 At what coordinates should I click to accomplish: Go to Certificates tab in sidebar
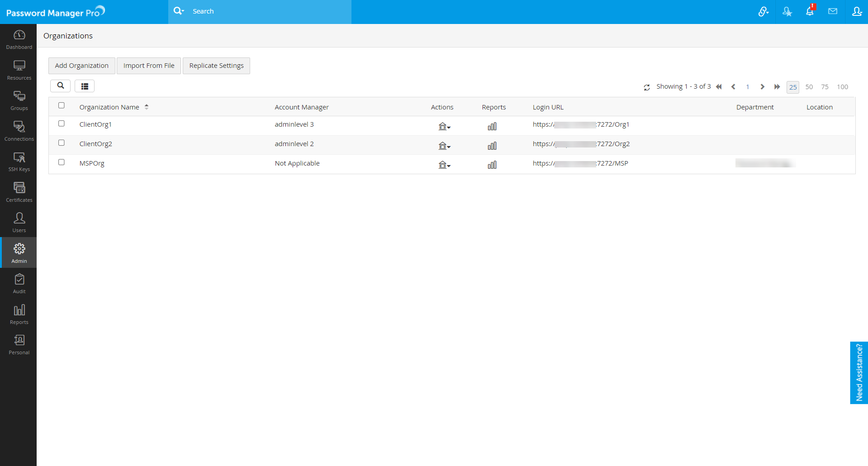tap(19, 192)
